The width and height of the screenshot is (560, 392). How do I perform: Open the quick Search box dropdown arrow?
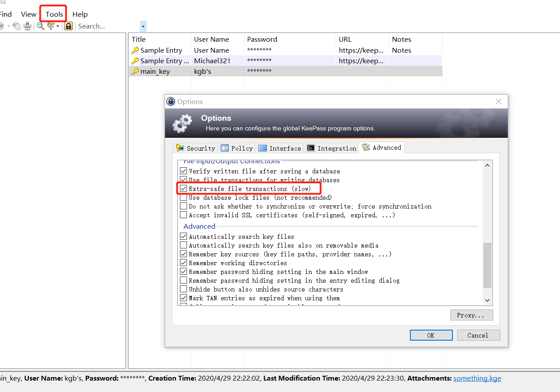pos(143,26)
